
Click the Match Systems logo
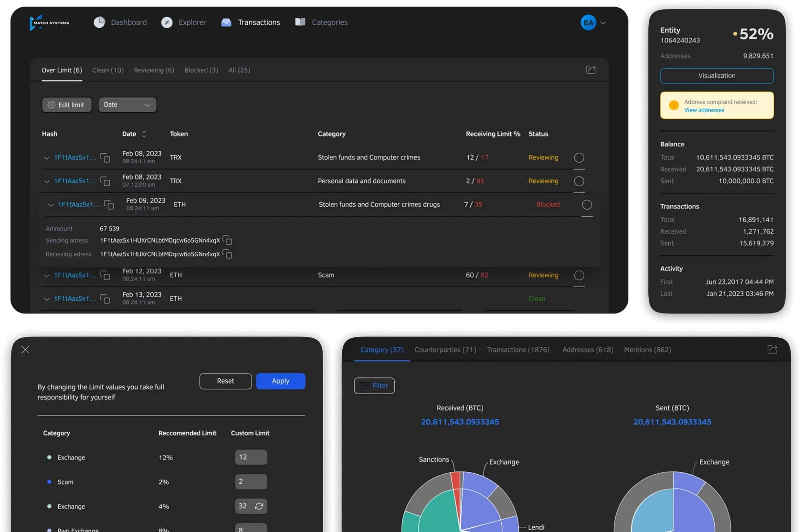click(49, 22)
